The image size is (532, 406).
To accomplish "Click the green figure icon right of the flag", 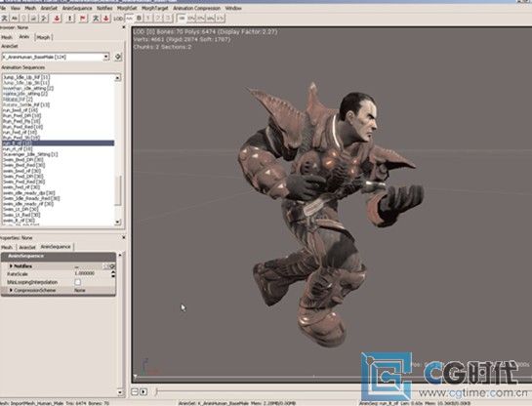I will click(96, 19).
